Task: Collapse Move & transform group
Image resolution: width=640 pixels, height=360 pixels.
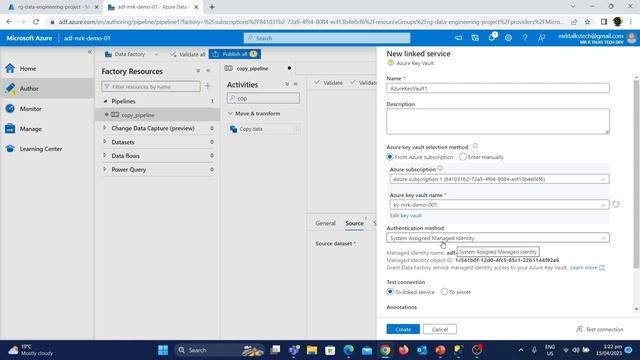Action: (230, 113)
